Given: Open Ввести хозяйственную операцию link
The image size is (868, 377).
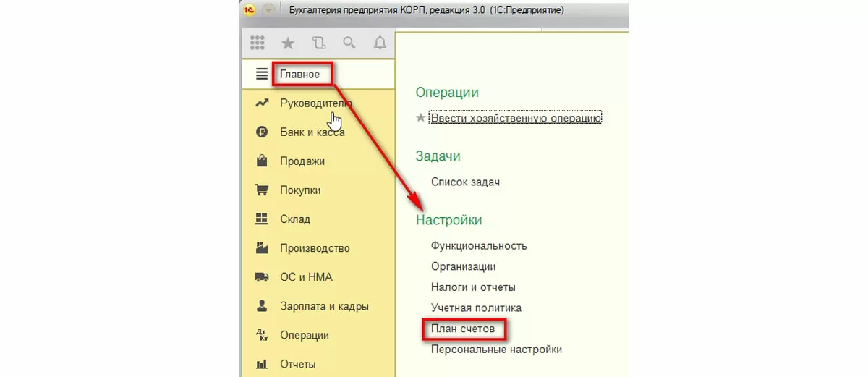Looking at the screenshot, I should [516, 117].
